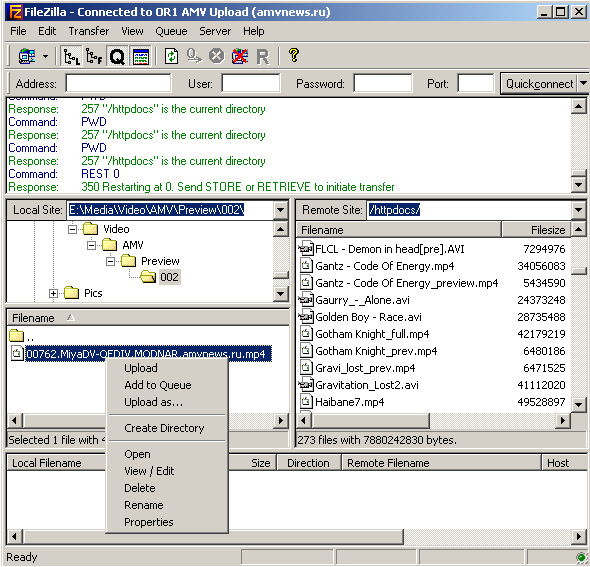Open the Queue menu

pyautogui.click(x=171, y=31)
